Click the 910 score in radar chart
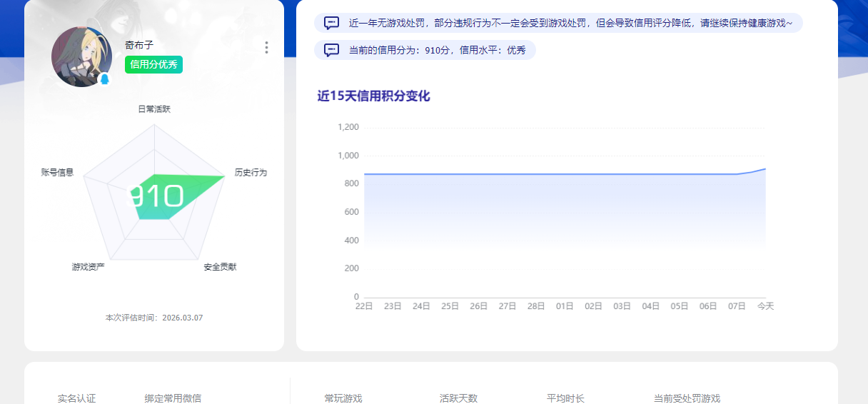The image size is (868, 404). [156, 196]
